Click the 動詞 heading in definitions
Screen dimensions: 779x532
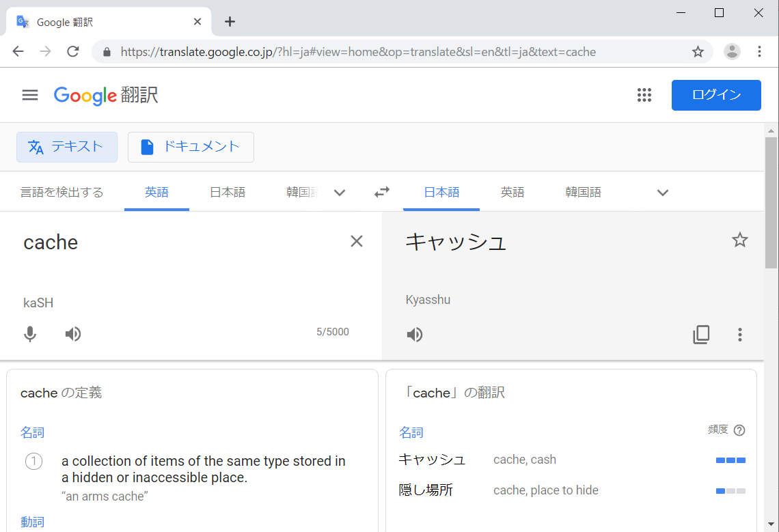click(32, 522)
